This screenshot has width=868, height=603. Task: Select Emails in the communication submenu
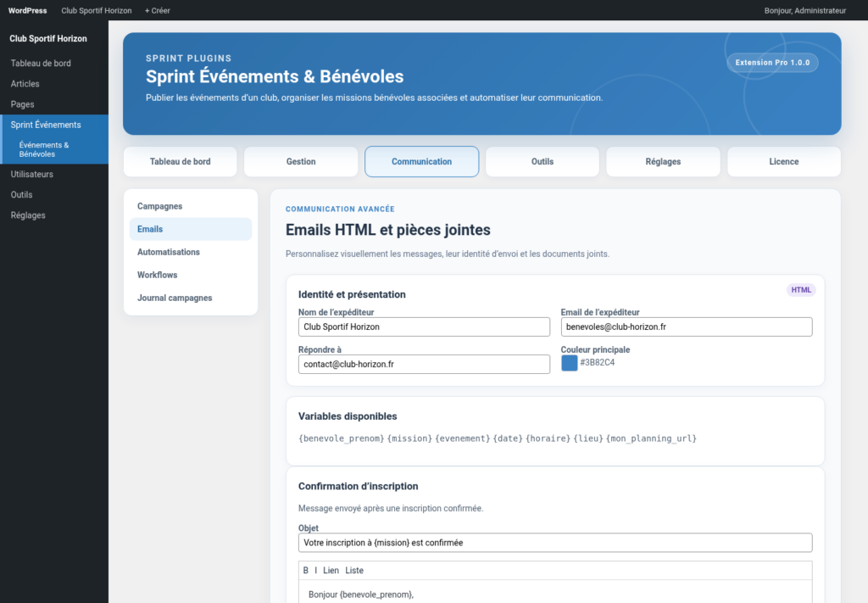click(x=191, y=229)
